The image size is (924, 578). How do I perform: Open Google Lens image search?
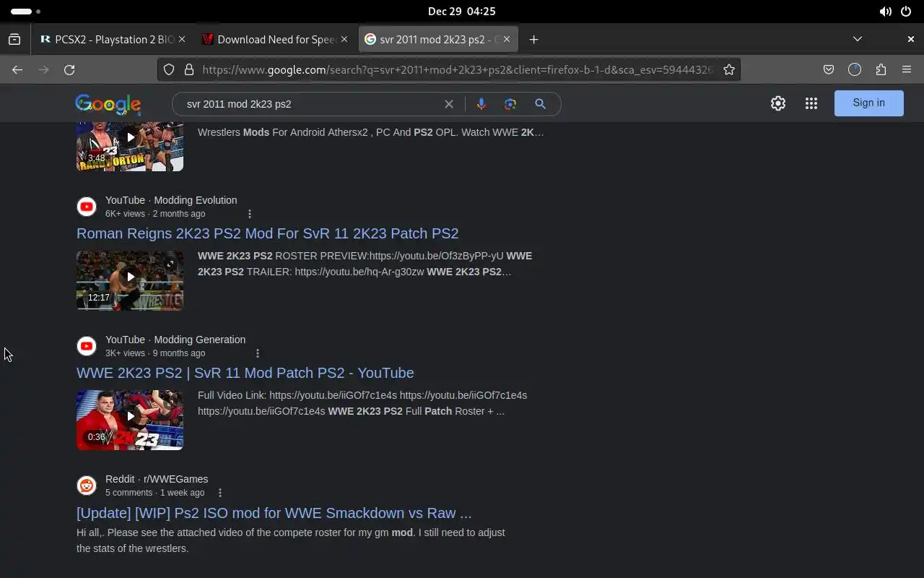(x=510, y=104)
